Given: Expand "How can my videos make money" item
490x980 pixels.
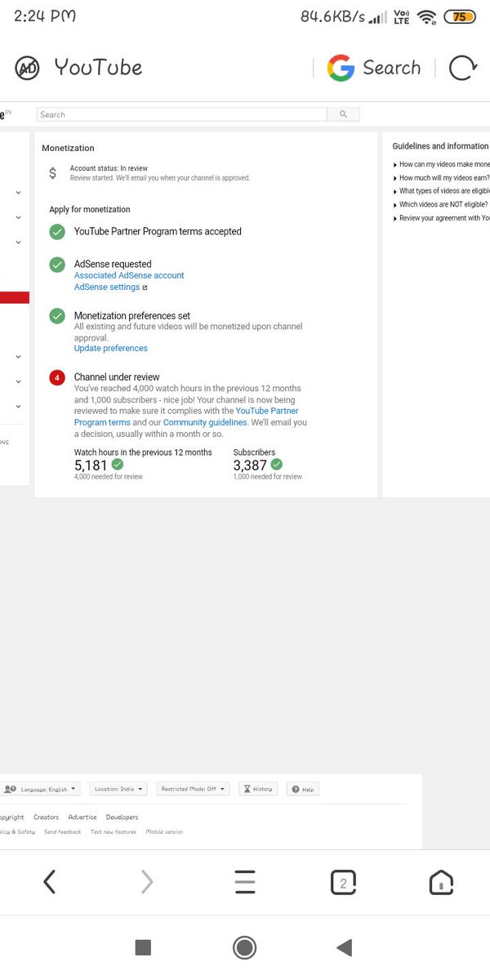Looking at the screenshot, I should click(x=441, y=165).
